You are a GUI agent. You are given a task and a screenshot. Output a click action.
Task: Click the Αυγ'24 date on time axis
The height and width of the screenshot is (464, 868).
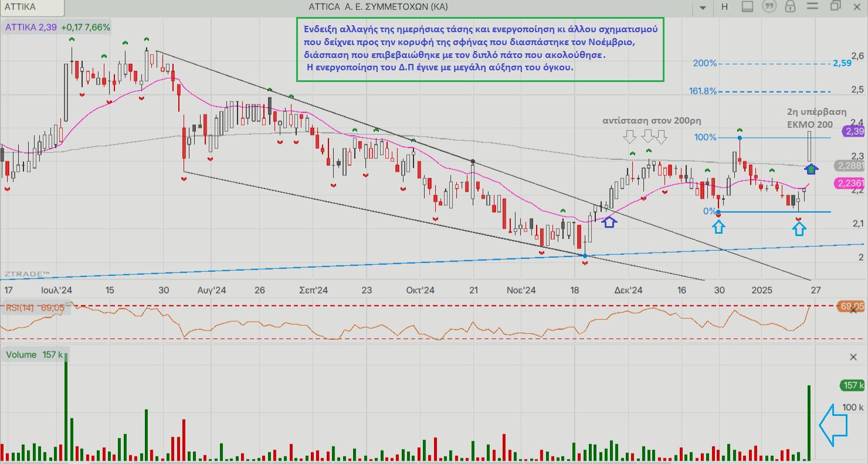pos(212,290)
